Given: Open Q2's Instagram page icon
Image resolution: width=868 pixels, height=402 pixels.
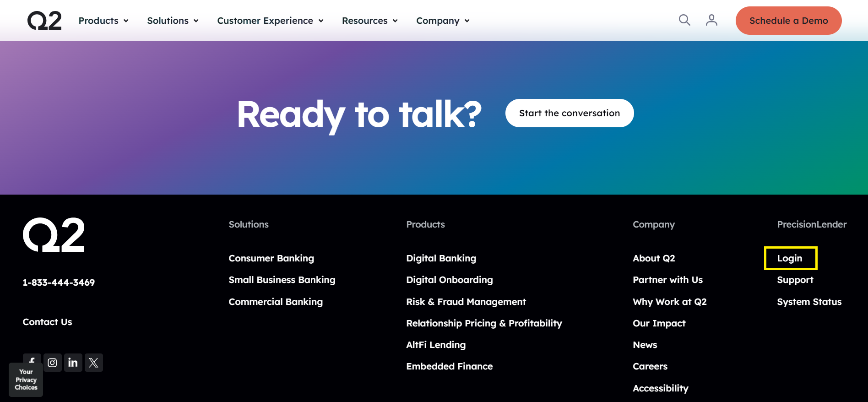Looking at the screenshot, I should click(x=53, y=363).
